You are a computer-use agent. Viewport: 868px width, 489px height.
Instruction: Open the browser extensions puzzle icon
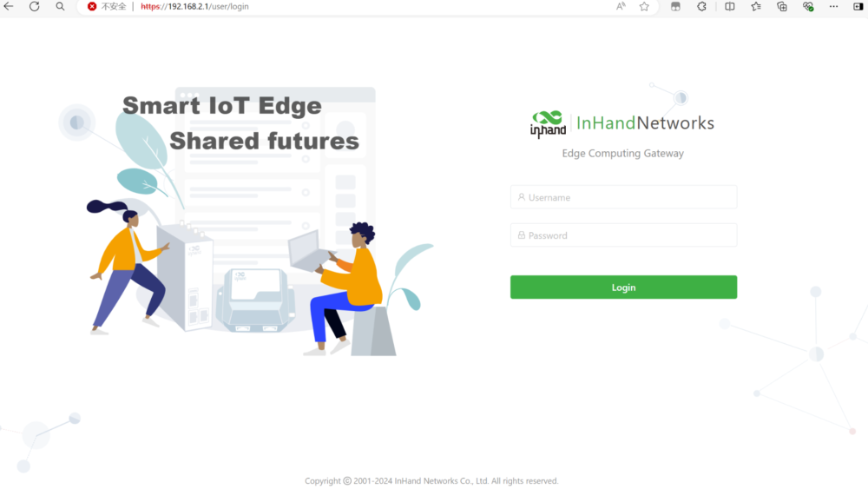(x=701, y=7)
